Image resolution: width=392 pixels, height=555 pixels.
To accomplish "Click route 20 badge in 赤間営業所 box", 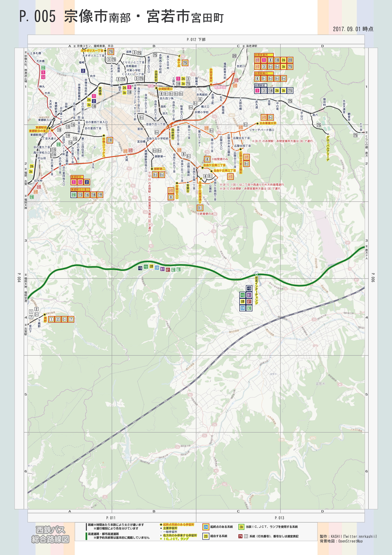I will 290,60.
